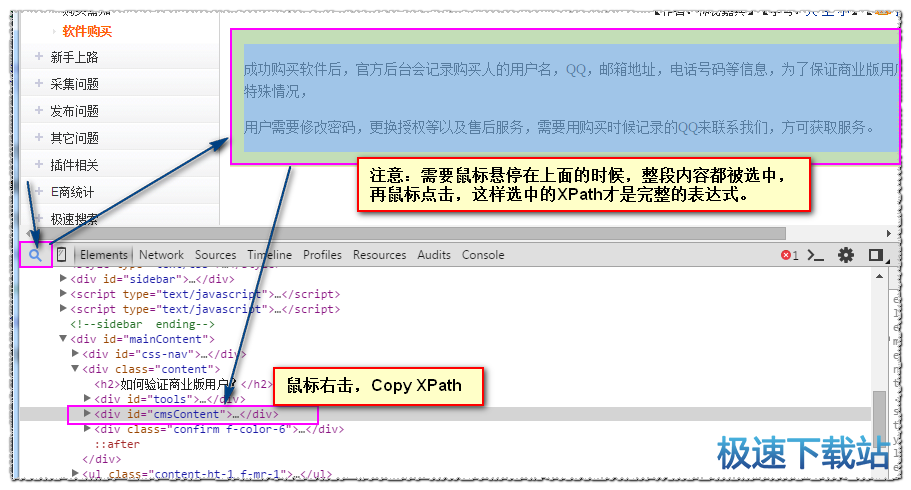911x490 pixels.
Task: Expand the 发布问题 menu item
Action: 39,110
